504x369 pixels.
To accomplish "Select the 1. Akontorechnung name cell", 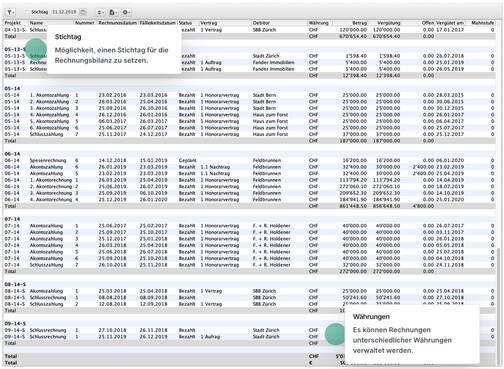I will [51, 180].
